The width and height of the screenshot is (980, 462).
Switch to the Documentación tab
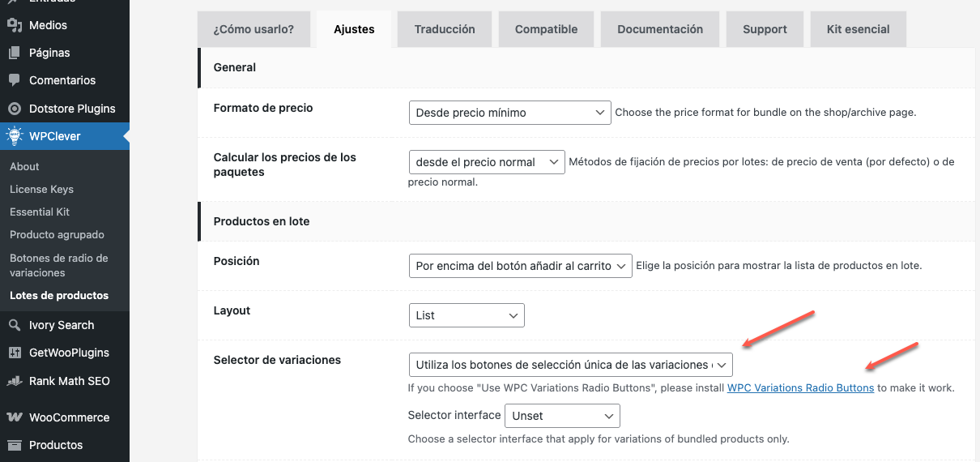[x=660, y=29]
